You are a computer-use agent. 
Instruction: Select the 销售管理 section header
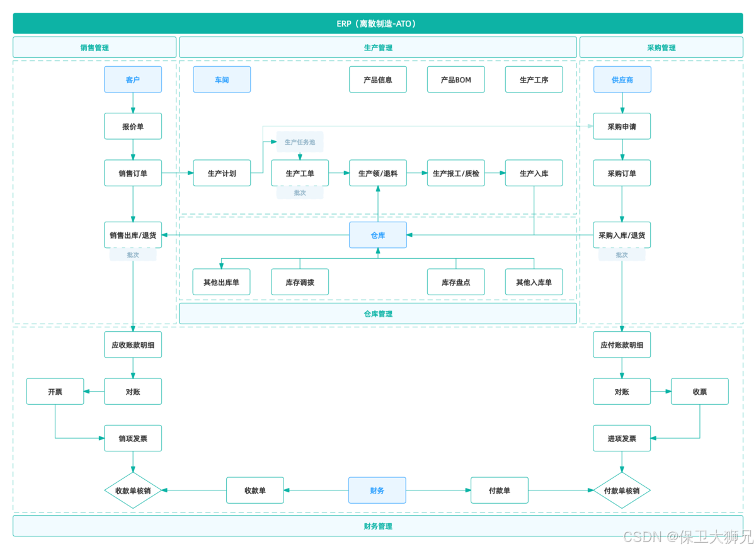tap(94, 47)
